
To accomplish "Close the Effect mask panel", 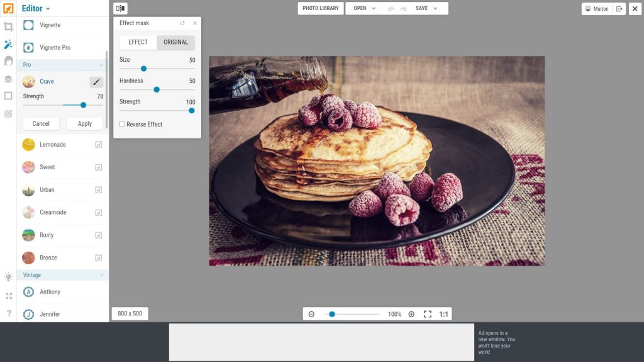I will point(195,23).
